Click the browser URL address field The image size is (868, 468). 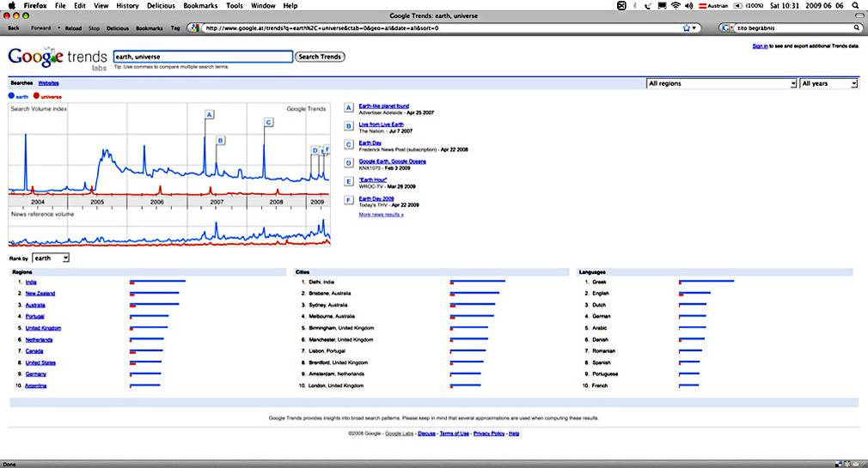441,27
